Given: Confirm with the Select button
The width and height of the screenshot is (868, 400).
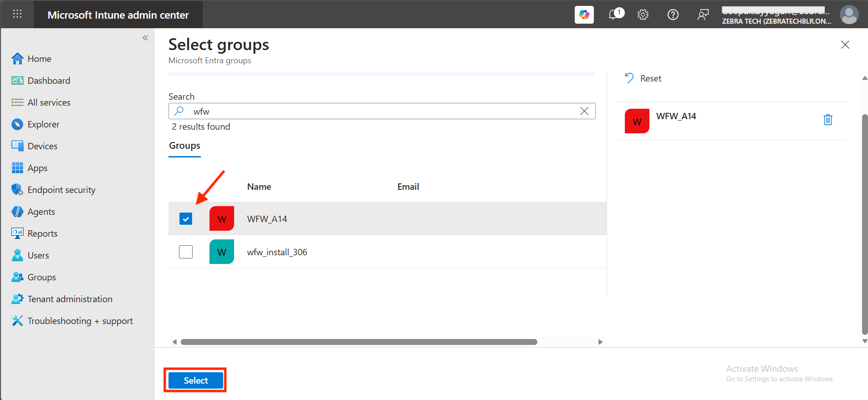Looking at the screenshot, I should [196, 380].
